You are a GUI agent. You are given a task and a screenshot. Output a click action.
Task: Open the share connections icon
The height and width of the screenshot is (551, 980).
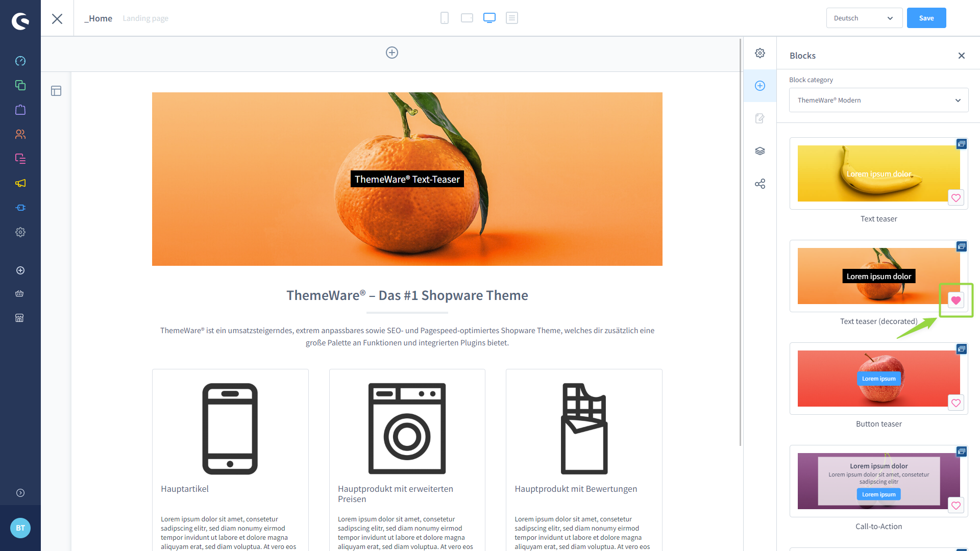point(760,184)
